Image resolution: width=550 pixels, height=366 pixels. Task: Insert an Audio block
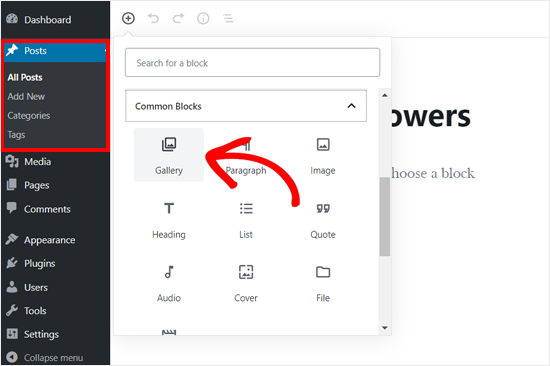click(x=169, y=283)
